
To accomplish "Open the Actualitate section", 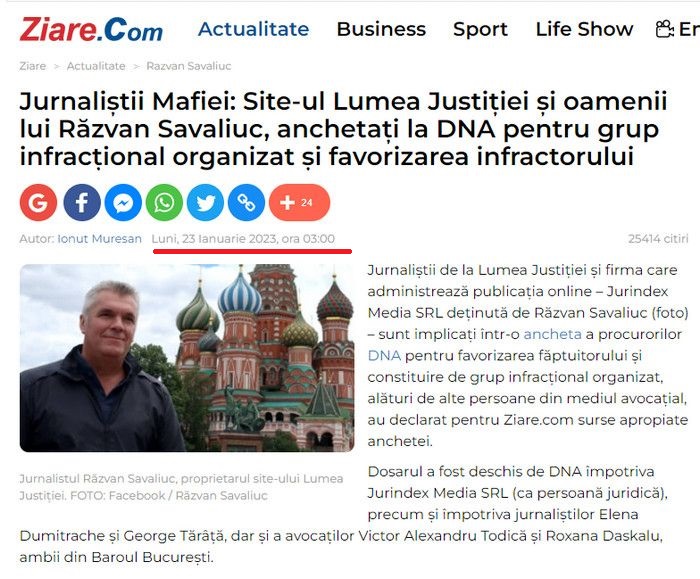I will point(254,29).
